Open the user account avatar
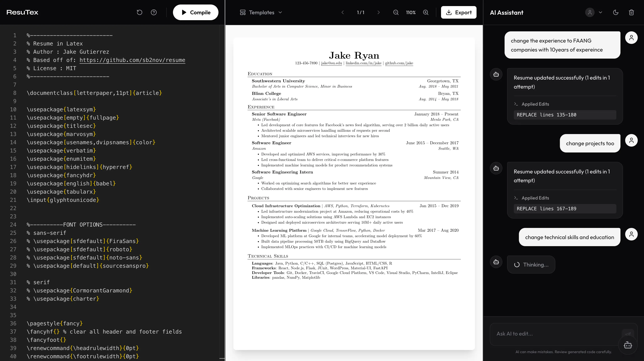Image resolution: width=644 pixels, height=361 pixels. click(590, 13)
